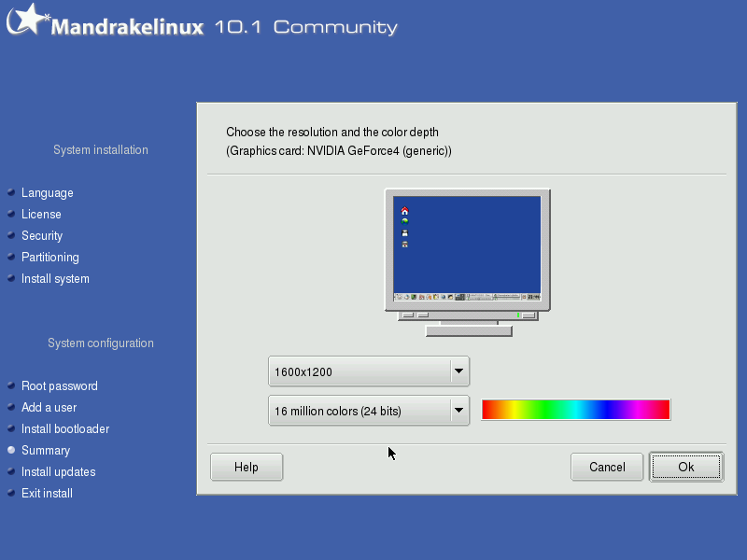The width and height of the screenshot is (747, 560).
Task: Select the Partitioning step
Action: (50, 258)
